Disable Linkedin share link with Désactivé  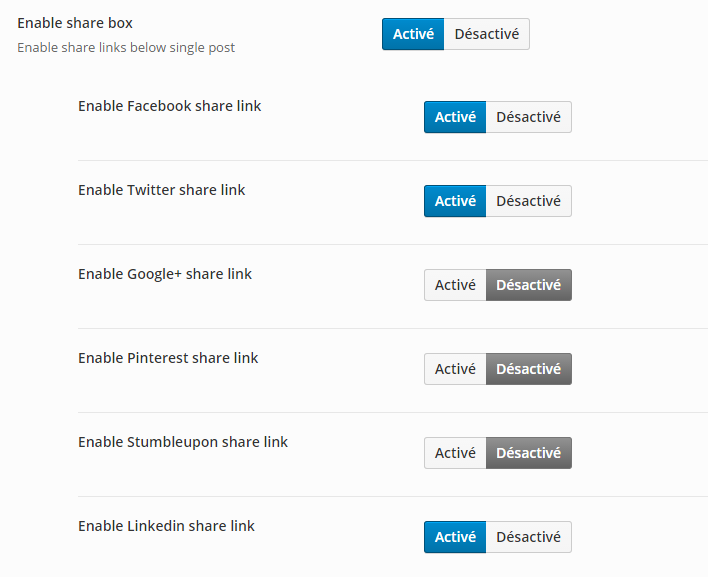(528, 537)
